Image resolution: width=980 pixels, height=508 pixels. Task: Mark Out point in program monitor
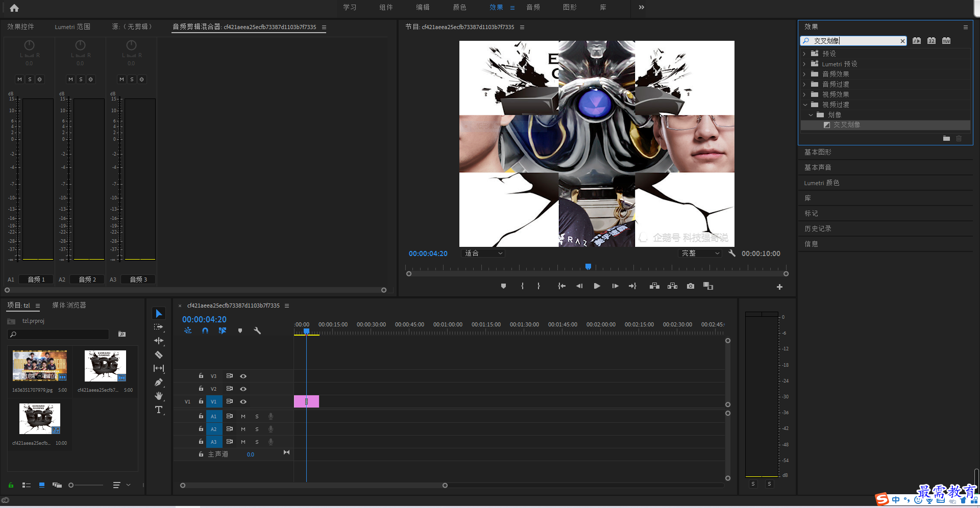click(x=538, y=286)
